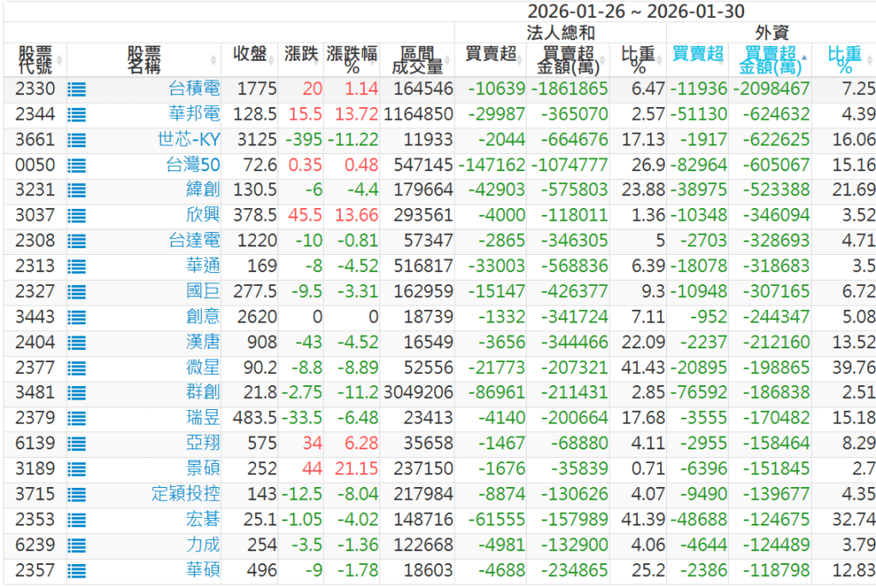
Task: Click the 外資 買賣超 column header
Action: click(x=697, y=55)
